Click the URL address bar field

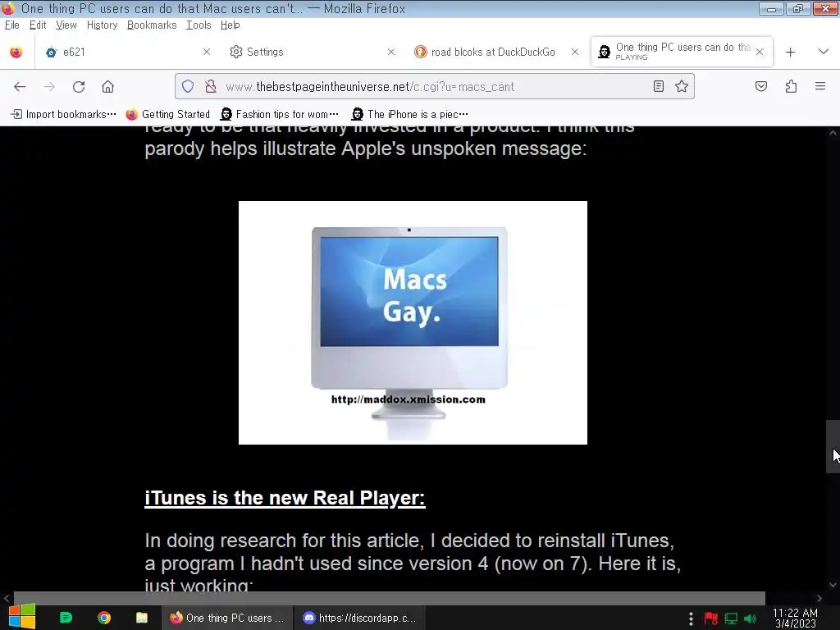click(434, 86)
